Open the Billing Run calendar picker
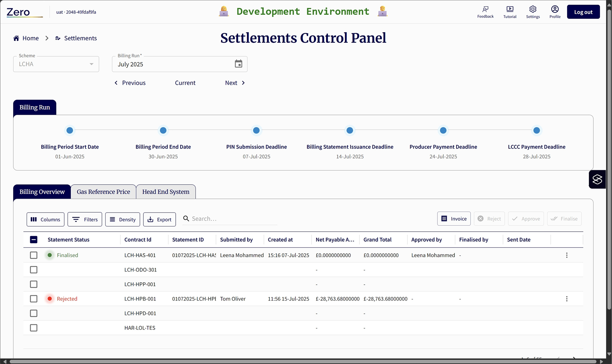 [238, 64]
